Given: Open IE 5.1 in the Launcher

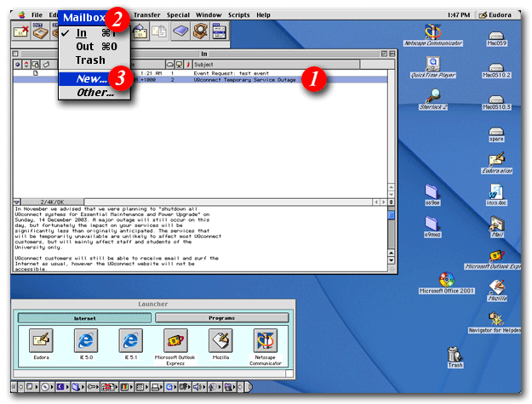Looking at the screenshot, I should pyautogui.click(x=130, y=343).
